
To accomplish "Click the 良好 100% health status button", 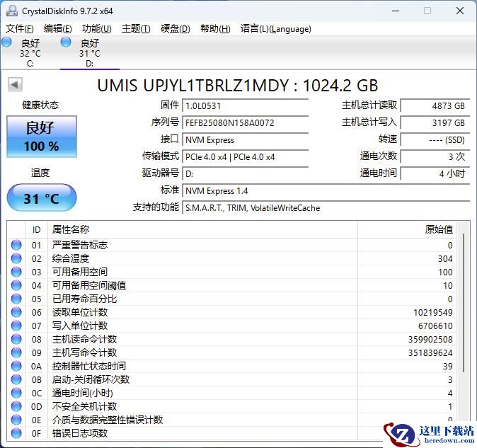I will 41,137.
